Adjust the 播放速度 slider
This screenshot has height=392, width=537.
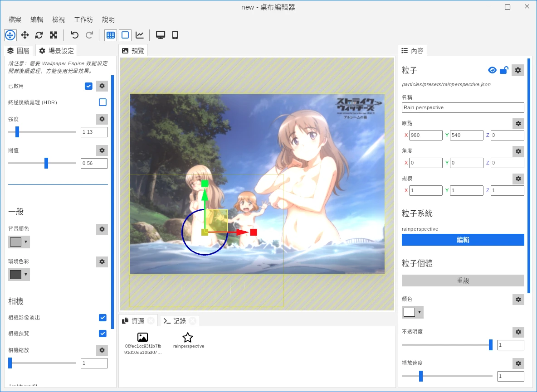[447, 376]
